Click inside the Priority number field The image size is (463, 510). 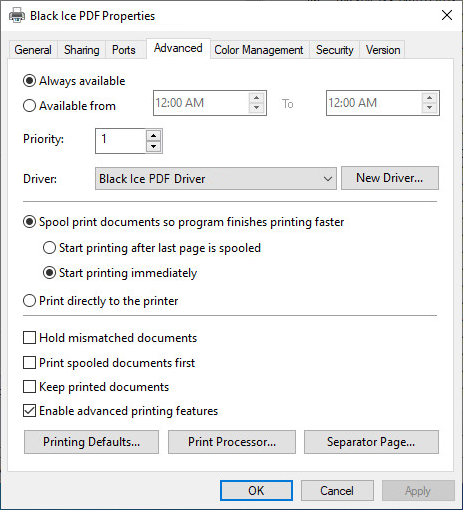click(x=121, y=141)
